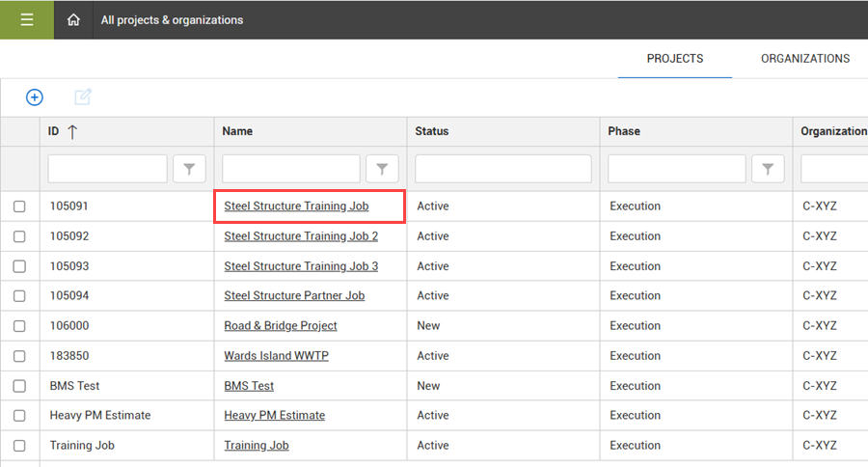Open the green hamburger menu

point(27,20)
